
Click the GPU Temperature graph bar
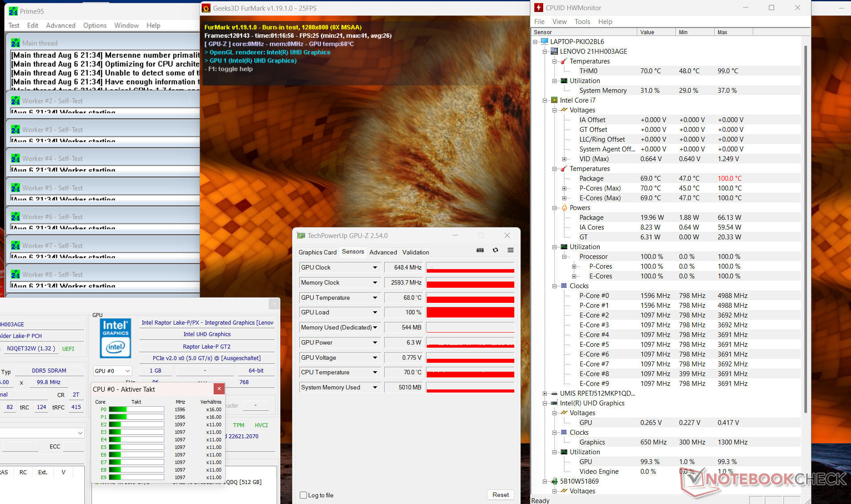coord(470,298)
